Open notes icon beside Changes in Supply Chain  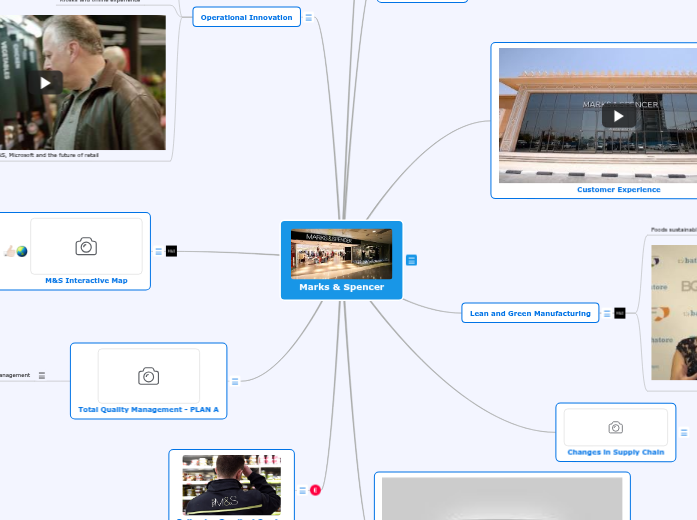click(684, 432)
